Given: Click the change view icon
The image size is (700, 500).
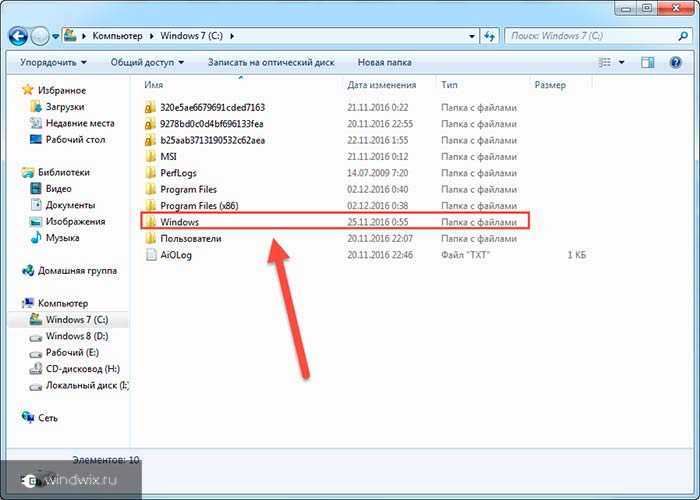Looking at the screenshot, I should point(604,62).
